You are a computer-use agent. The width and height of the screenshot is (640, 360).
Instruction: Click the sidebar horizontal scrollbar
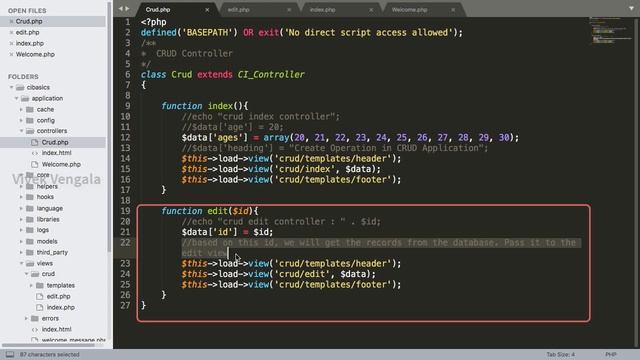(x=48, y=345)
